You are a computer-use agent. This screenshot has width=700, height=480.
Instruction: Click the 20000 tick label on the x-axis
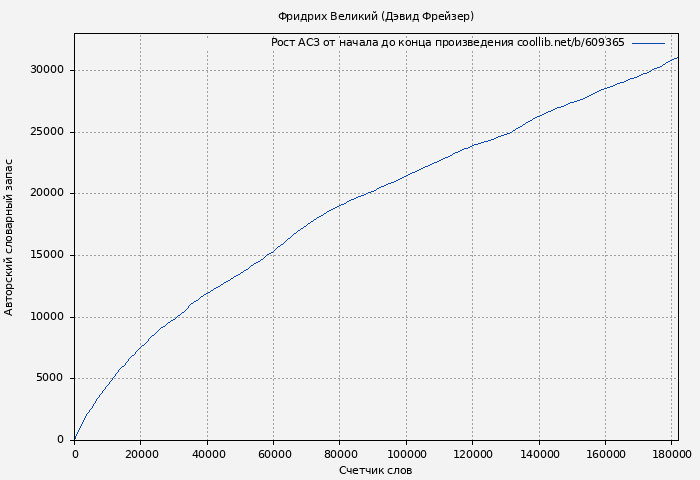(x=140, y=454)
